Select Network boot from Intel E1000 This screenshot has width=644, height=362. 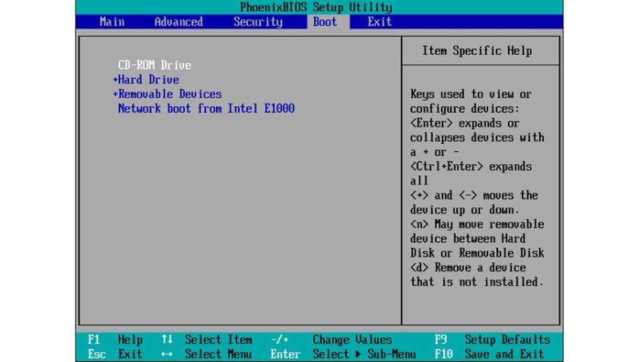click(x=206, y=108)
